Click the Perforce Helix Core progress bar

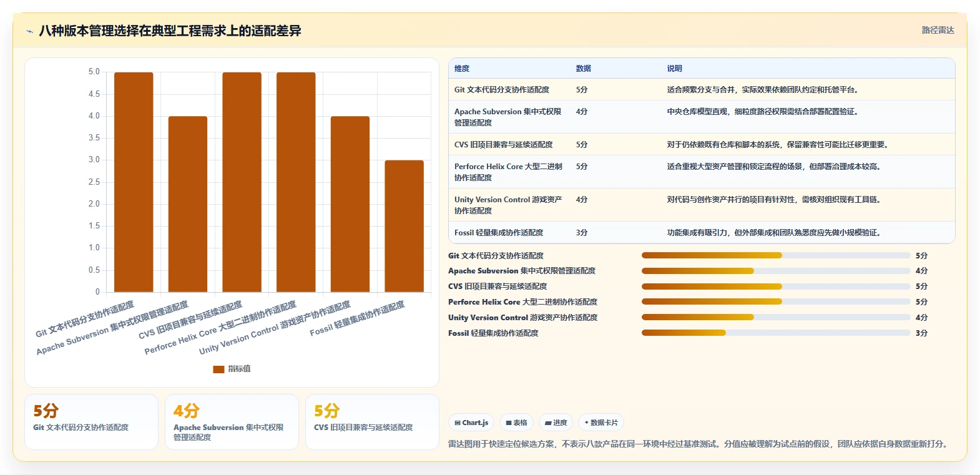pyautogui.click(x=776, y=301)
